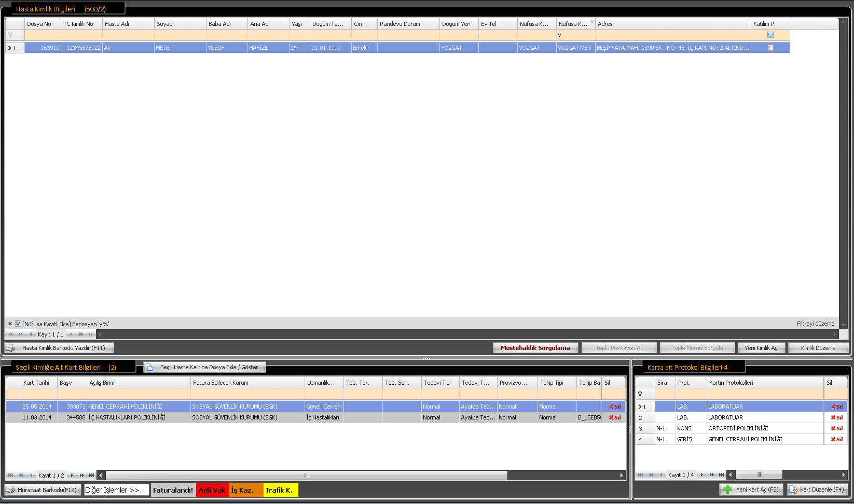Sort by Açılış Birimi column header
The image size is (854, 504).
click(139, 383)
